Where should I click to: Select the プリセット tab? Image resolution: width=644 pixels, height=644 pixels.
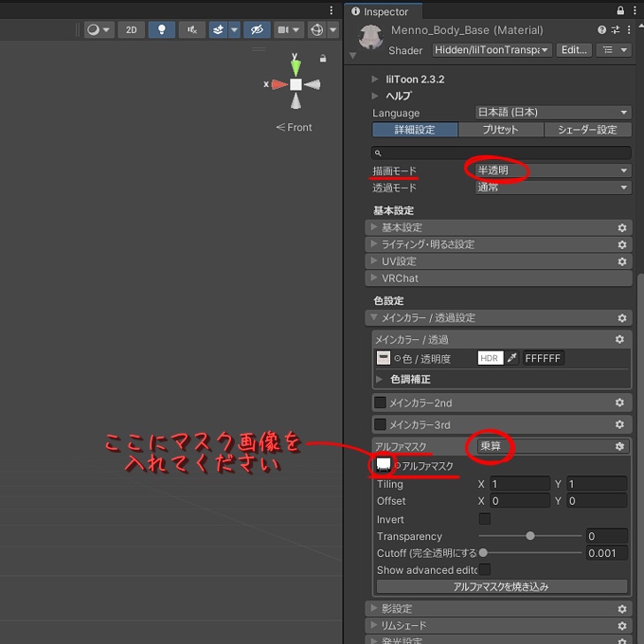[x=501, y=130]
